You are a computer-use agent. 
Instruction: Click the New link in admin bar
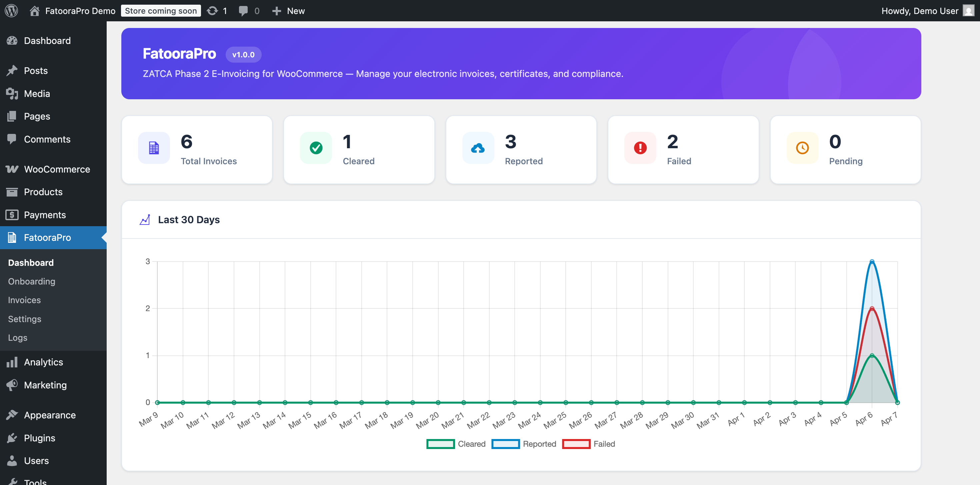coord(296,11)
